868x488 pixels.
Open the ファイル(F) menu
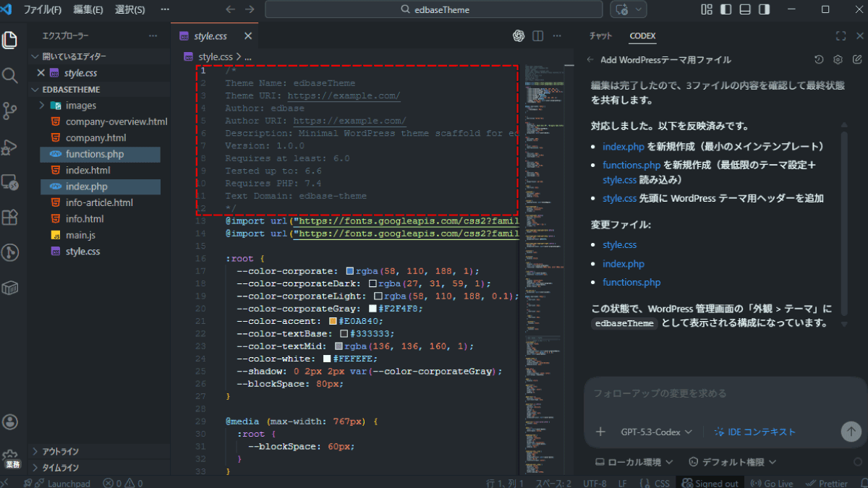pyautogui.click(x=43, y=10)
